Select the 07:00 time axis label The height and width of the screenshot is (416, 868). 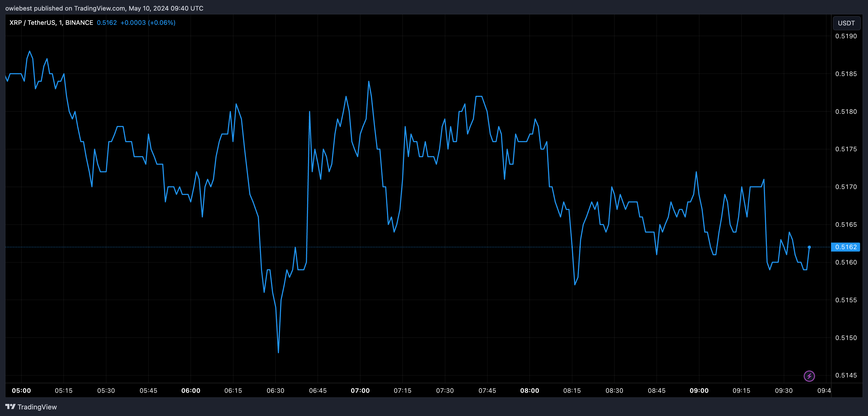coord(360,390)
